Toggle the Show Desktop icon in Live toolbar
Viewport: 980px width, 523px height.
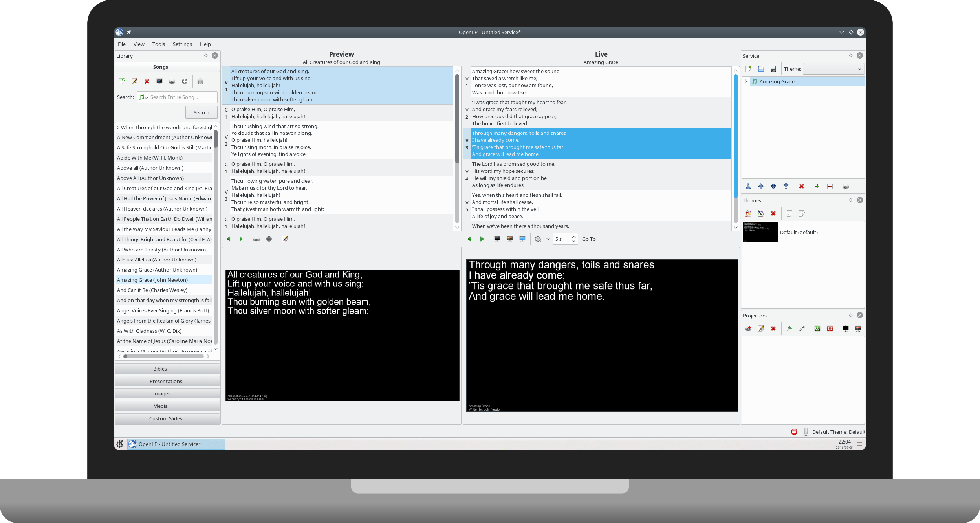click(522, 239)
